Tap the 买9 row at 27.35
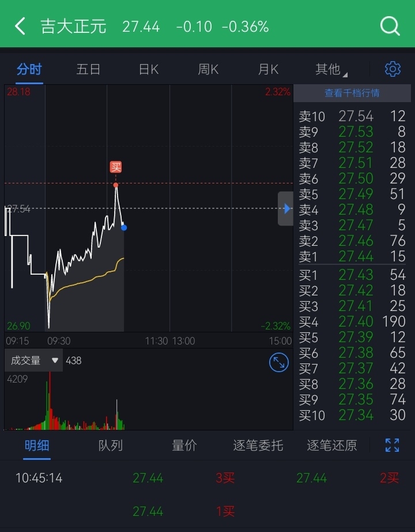This screenshot has height=532, width=415. tap(352, 400)
